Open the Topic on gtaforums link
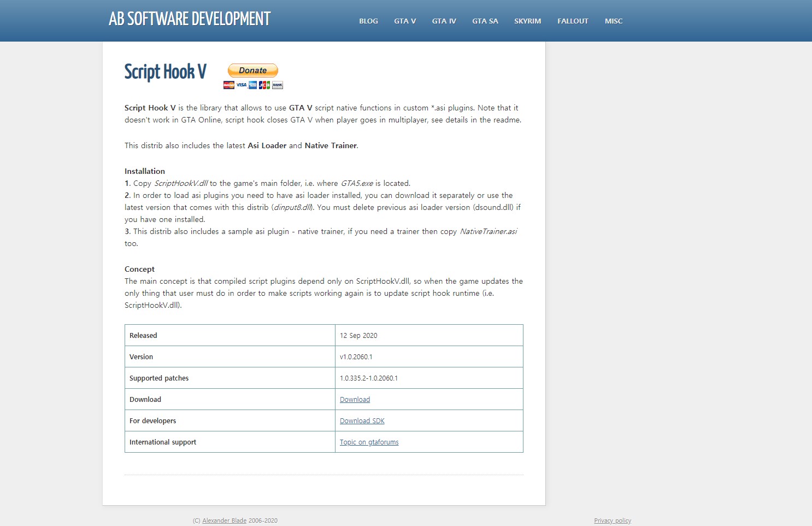The image size is (812, 526). click(369, 442)
